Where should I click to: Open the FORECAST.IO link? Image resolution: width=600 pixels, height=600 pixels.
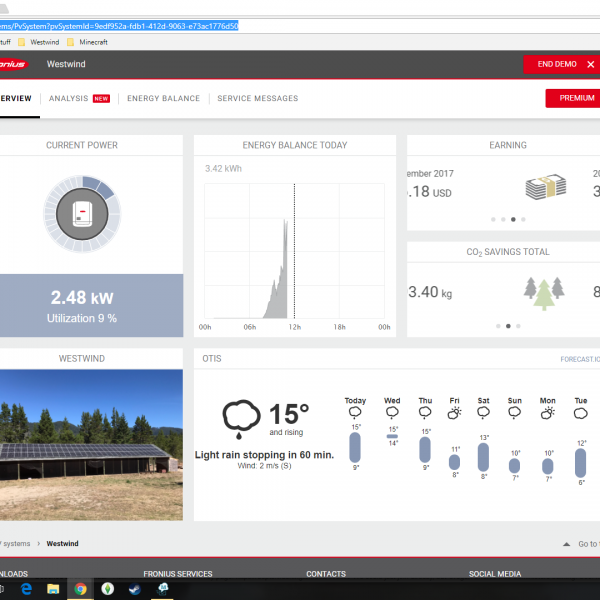point(580,359)
